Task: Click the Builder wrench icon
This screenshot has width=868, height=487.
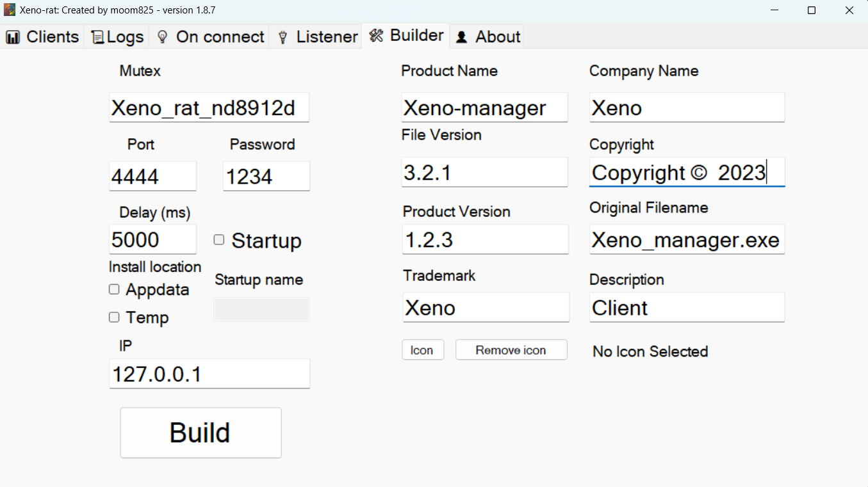Action: (375, 35)
